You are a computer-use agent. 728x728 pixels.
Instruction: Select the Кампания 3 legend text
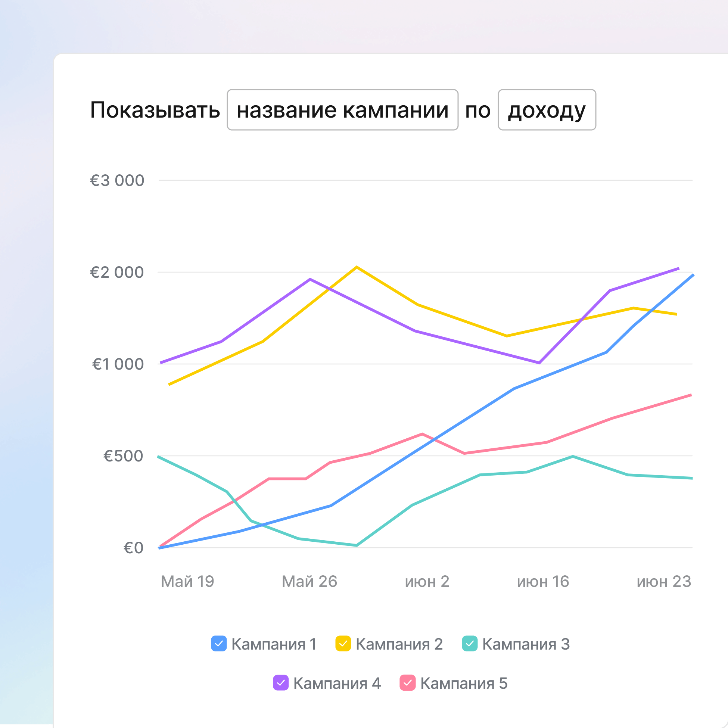[x=526, y=644]
